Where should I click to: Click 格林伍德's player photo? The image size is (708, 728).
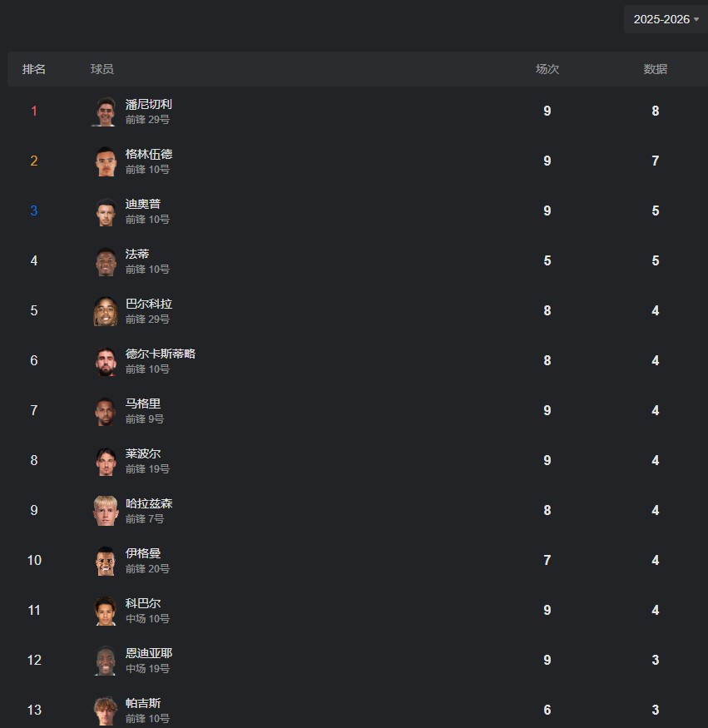[x=105, y=161]
